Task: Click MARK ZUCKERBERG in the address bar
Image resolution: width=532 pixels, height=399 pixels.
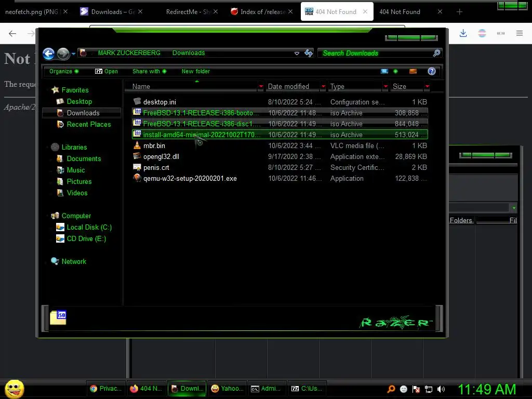Action: tap(129, 53)
